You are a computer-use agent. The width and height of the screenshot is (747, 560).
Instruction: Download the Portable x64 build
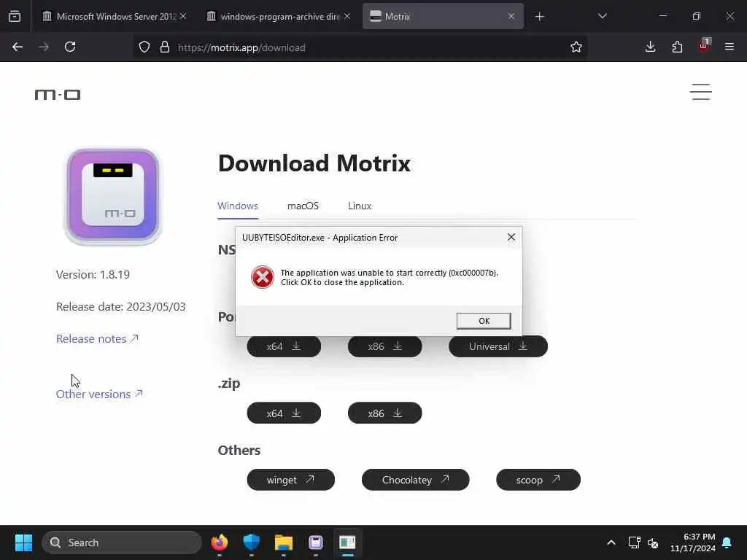(284, 347)
